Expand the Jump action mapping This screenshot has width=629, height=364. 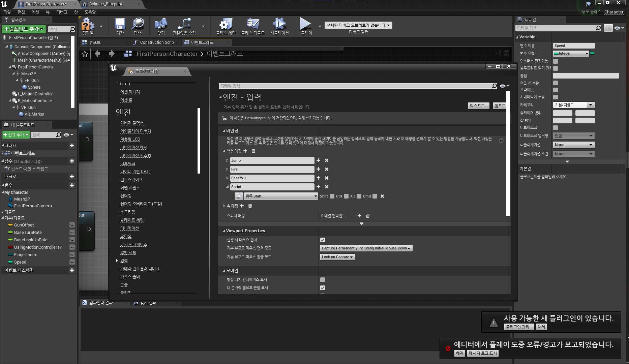pyautogui.click(x=227, y=160)
